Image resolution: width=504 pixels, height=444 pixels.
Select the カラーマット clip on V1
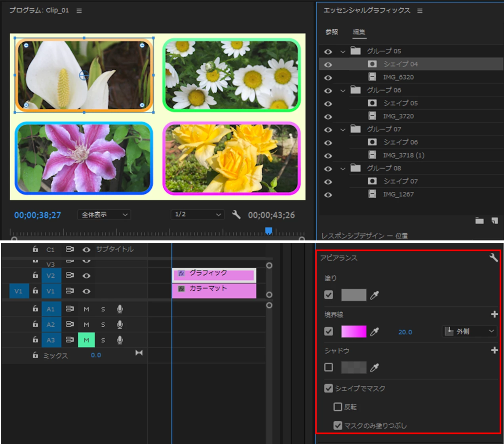pos(214,291)
